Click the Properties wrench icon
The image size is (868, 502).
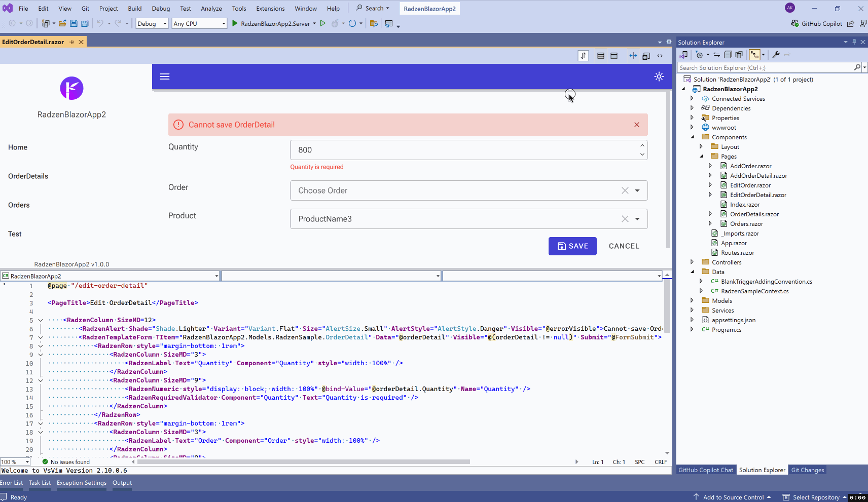click(x=776, y=55)
